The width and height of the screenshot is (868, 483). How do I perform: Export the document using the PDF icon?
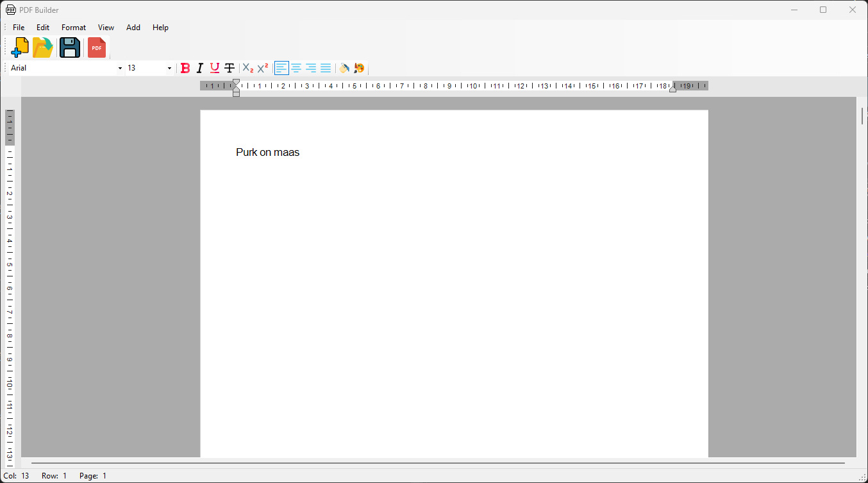click(x=97, y=47)
